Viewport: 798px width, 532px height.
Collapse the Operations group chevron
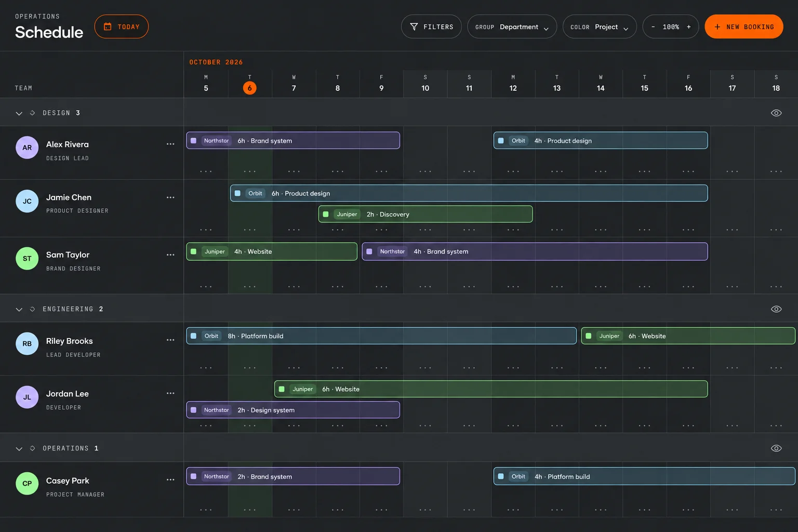click(19, 448)
